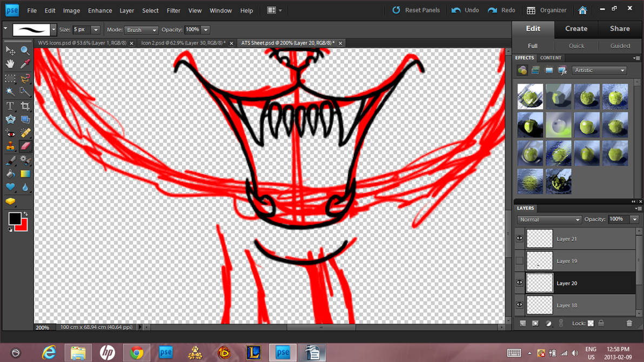Toggle visibility of Layer 18

tap(519, 305)
